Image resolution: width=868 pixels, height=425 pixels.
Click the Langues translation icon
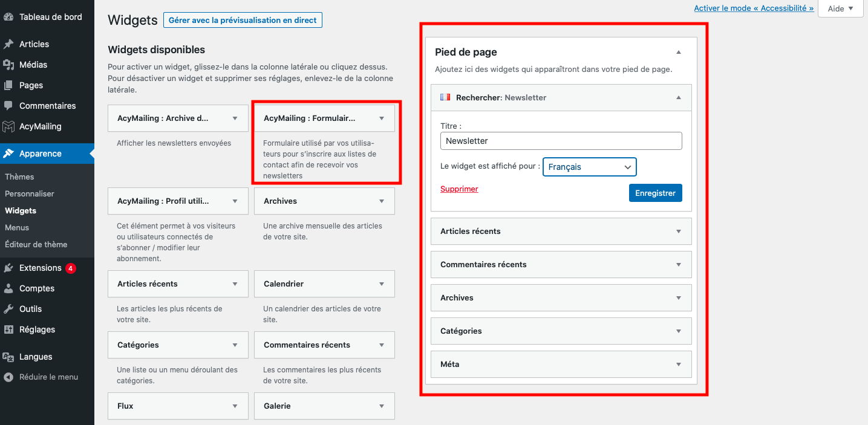click(8, 357)
